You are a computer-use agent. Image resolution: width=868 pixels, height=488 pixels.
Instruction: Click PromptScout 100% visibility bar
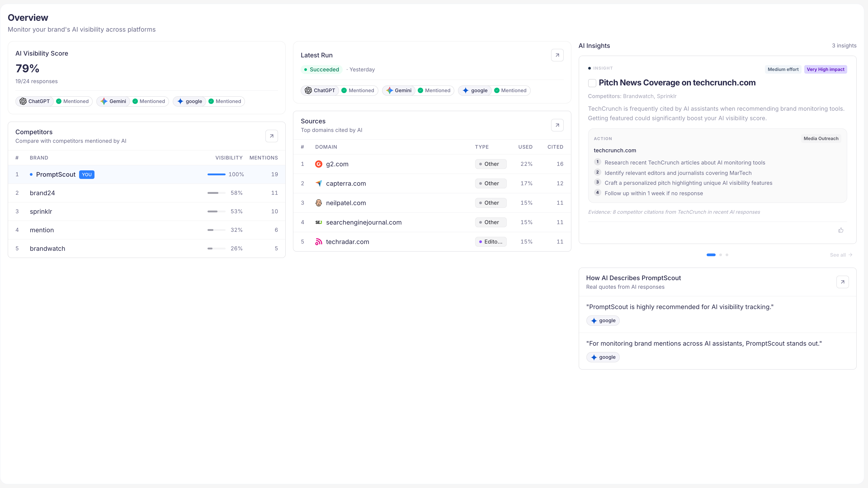click(216, 174)
